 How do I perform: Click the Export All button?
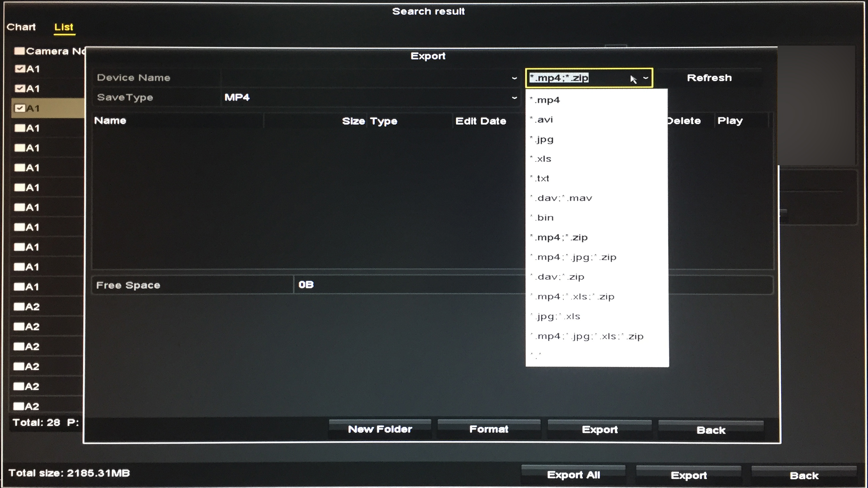pos(573,475)
